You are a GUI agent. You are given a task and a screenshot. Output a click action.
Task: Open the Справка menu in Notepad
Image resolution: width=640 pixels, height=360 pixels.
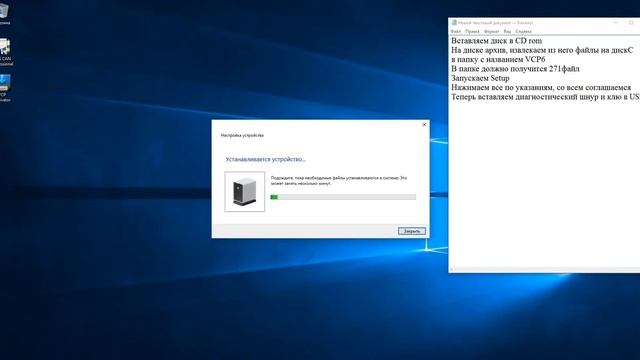pyautogui.click(x=523, y=31)
